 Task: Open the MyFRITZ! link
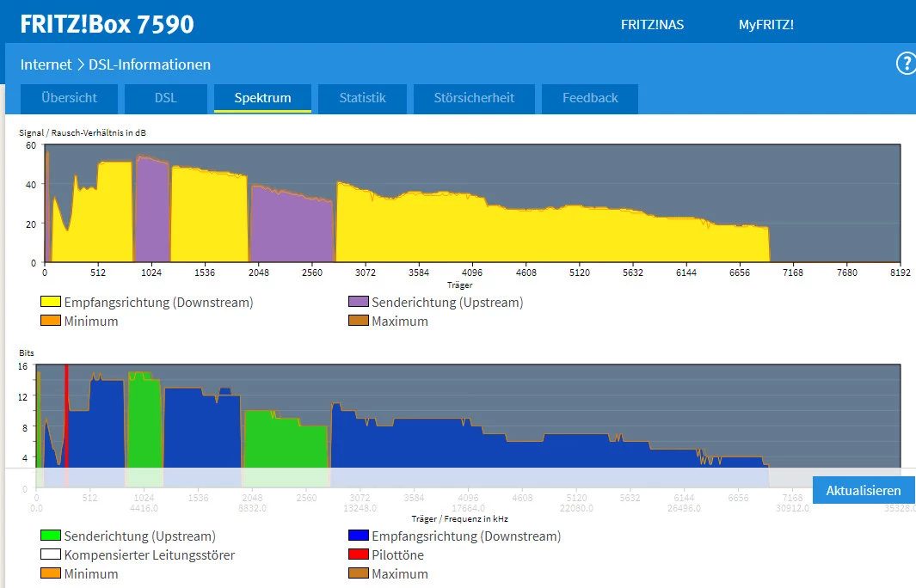(765, 24)
